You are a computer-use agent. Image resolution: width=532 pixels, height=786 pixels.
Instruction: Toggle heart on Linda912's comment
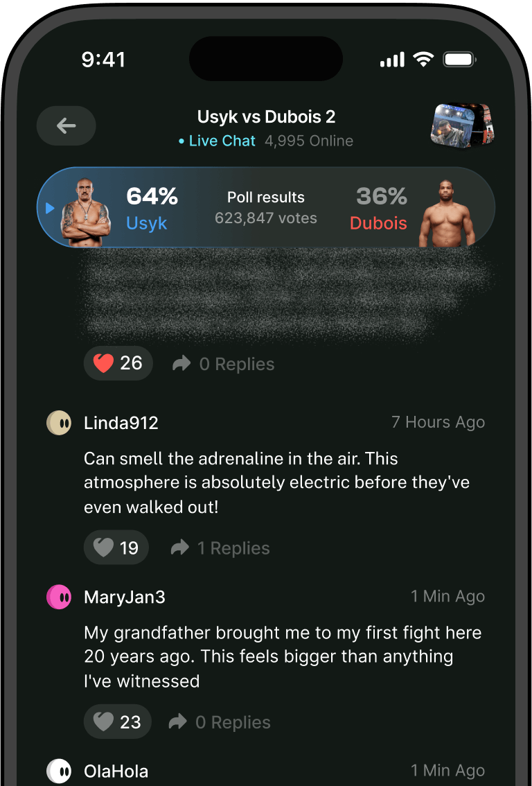click(116, 548)
